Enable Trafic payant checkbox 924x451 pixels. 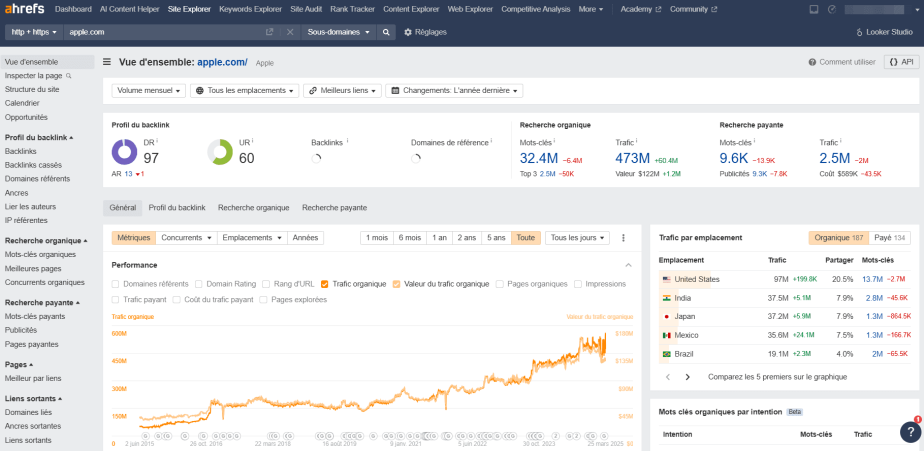click(116, 299)
